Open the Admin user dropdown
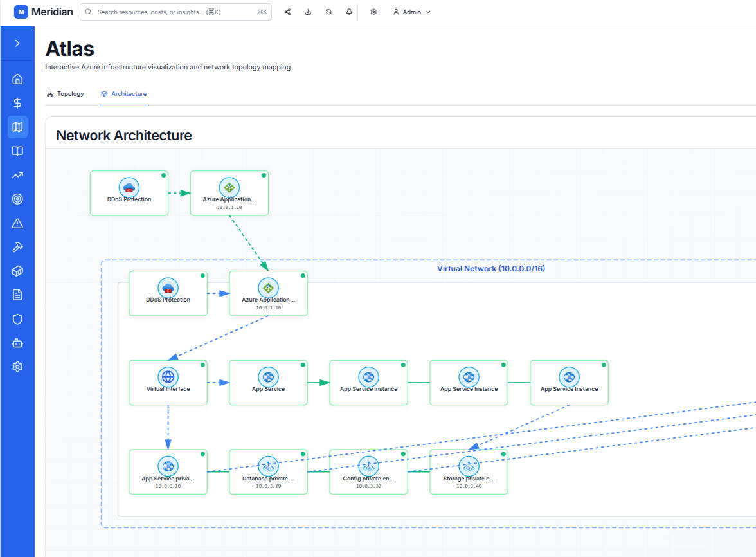Screen dimensions: 756x557 411,12
